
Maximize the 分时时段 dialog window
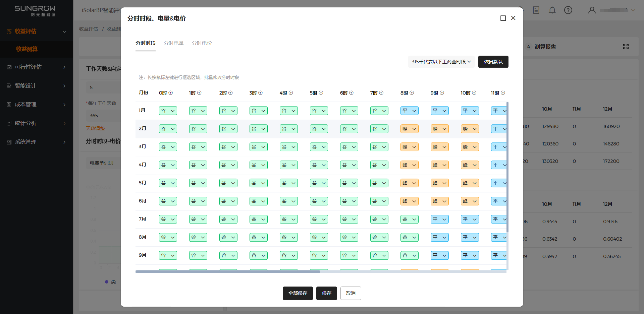click(x=503, y=18)
